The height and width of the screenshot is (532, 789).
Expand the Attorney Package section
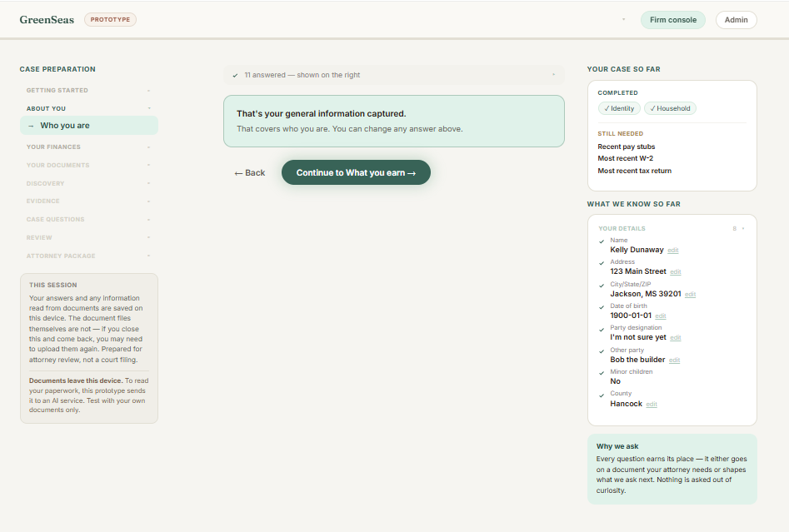(89, 256)
